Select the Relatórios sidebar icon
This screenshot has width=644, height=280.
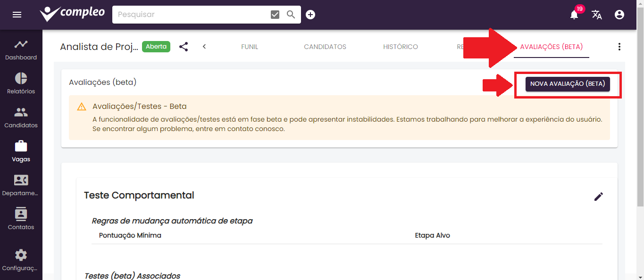21,82
